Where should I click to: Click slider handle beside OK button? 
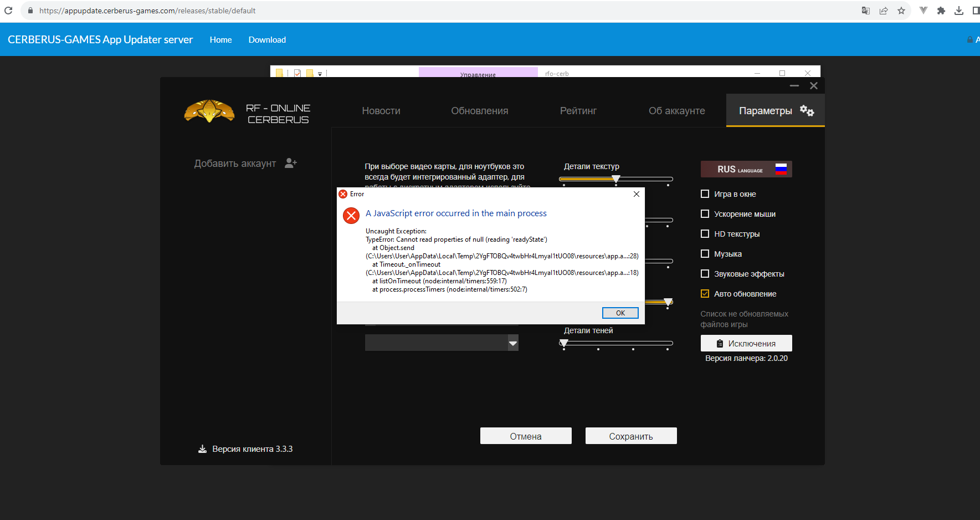click(668, 302)
